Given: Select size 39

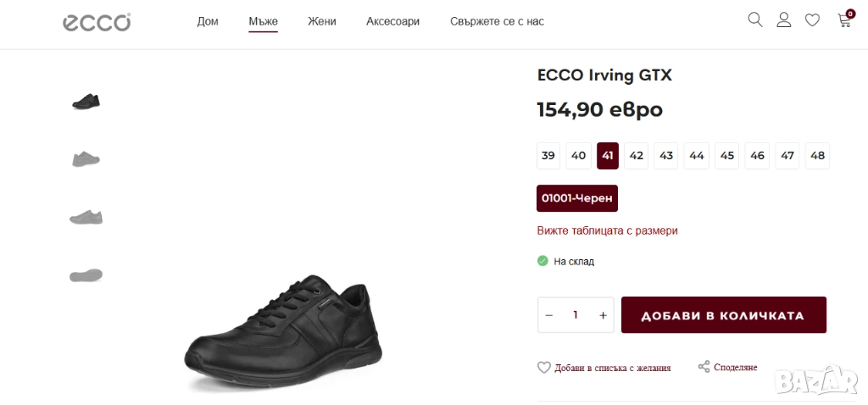Looking at the screenshot, I should (x=548, y=155).
